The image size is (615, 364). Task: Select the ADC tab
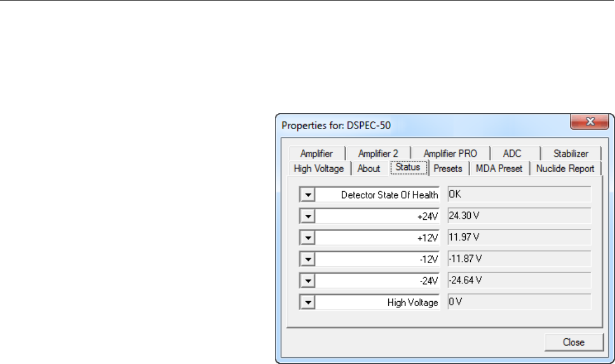512,153
